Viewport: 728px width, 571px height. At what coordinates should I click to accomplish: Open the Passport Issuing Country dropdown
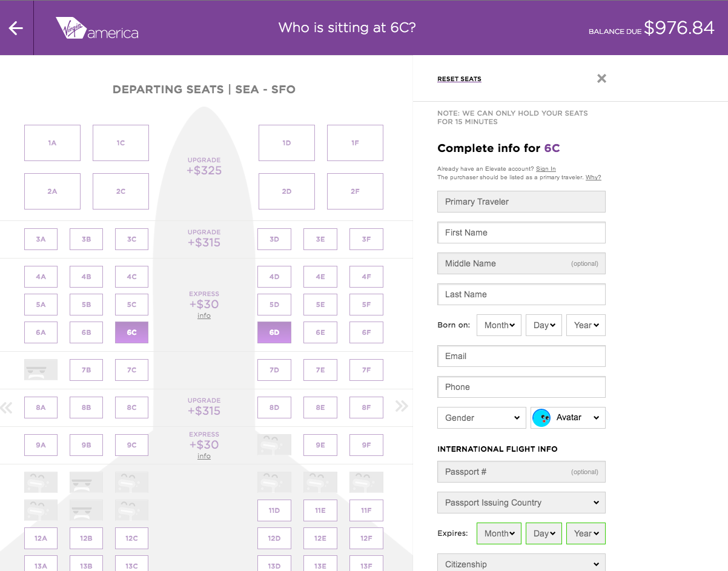click(521, 503)
